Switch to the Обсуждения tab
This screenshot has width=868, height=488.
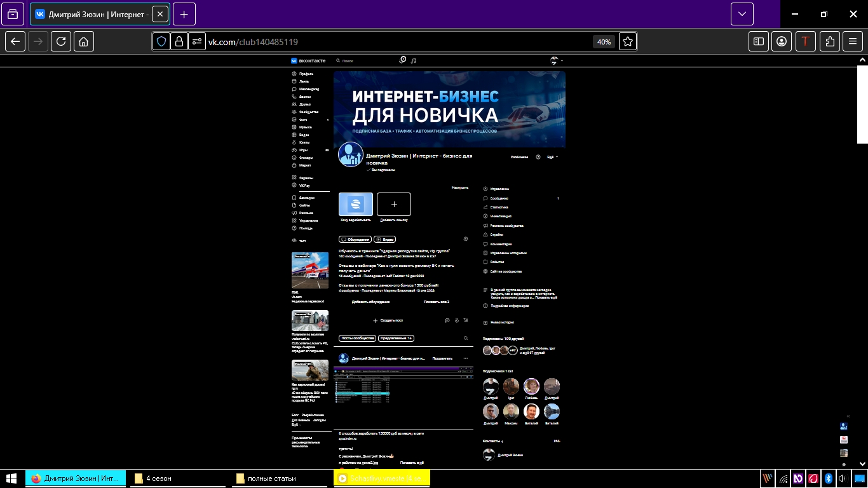[x=355, y=240]
